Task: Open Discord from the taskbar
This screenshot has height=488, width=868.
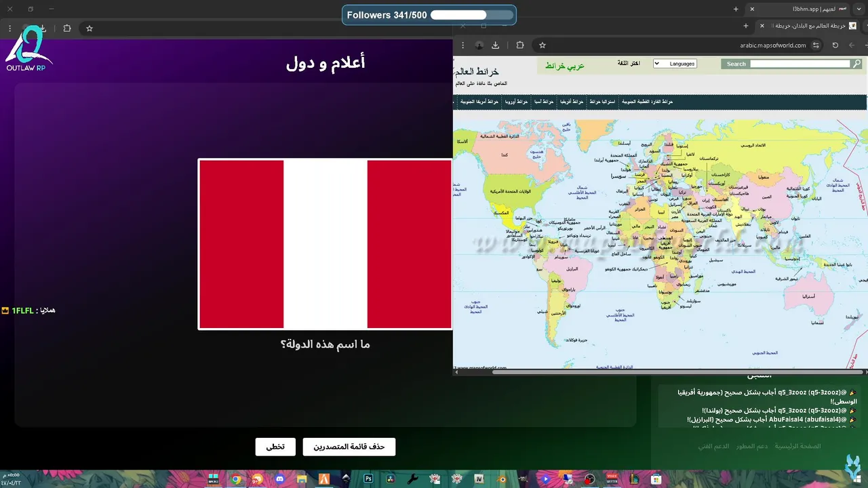Action: pyautogui.click(x=280, y=479)
